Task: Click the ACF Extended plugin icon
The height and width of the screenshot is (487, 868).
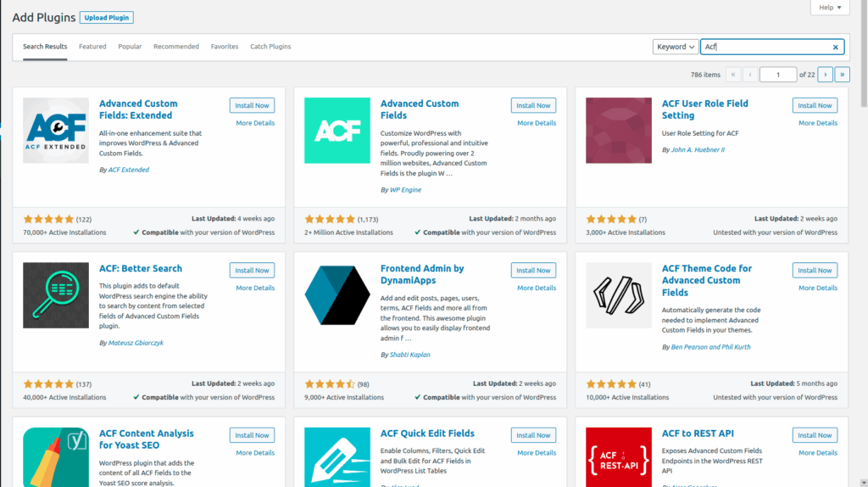Action: (55, 131)
